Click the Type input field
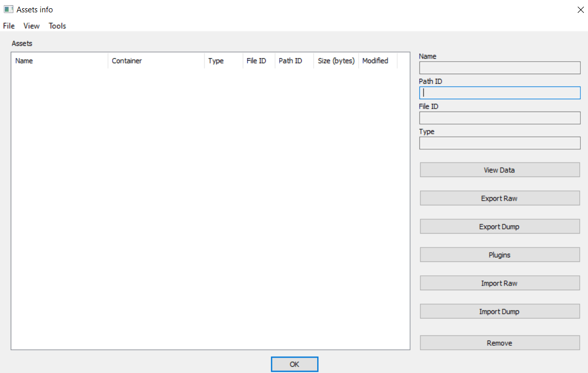The height and width of the screenshot is (373, 588). tap(499, 143)
